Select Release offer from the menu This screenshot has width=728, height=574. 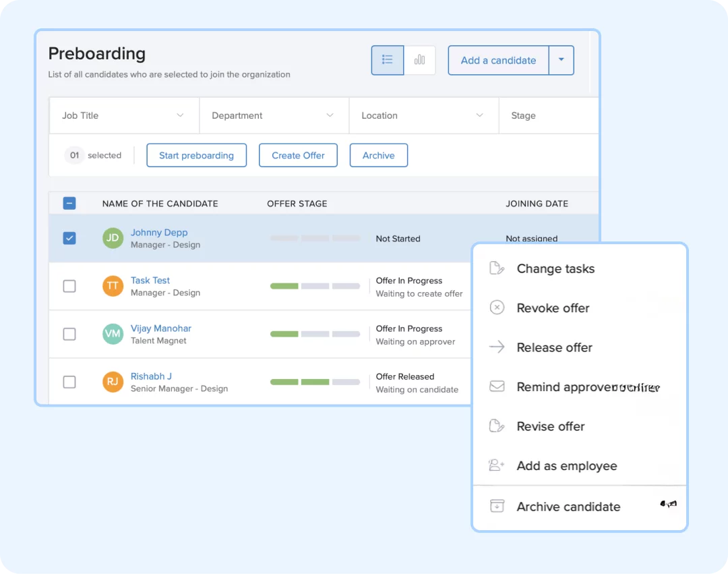(580, 347)
